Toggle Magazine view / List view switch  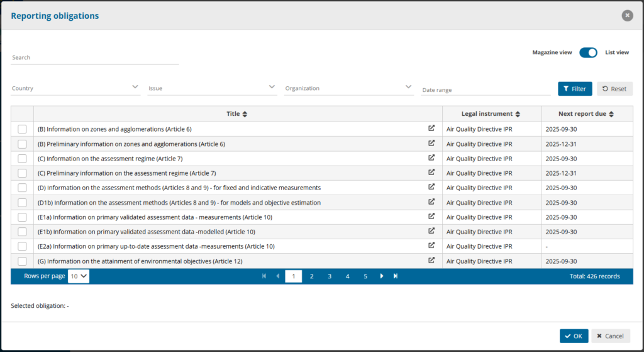click(x=588, y=53)
